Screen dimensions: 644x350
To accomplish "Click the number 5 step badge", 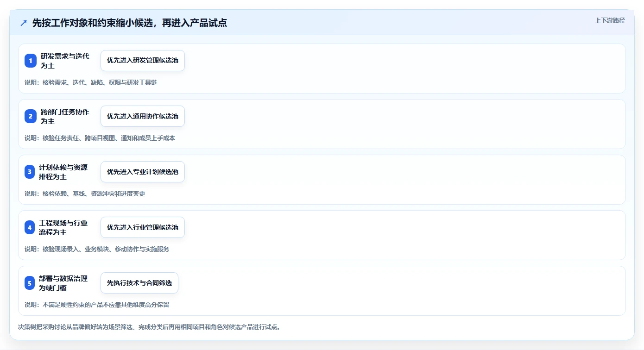I will (31, 283).
